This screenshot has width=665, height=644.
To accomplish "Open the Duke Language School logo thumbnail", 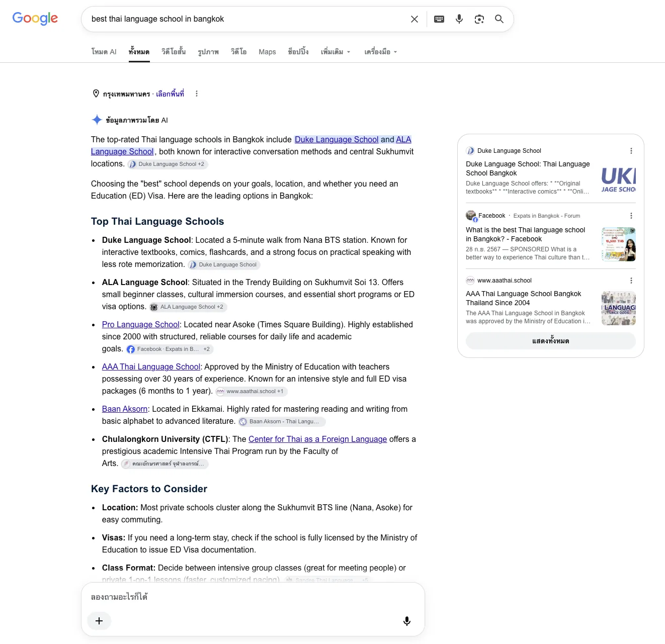I will tap(619, 180).
